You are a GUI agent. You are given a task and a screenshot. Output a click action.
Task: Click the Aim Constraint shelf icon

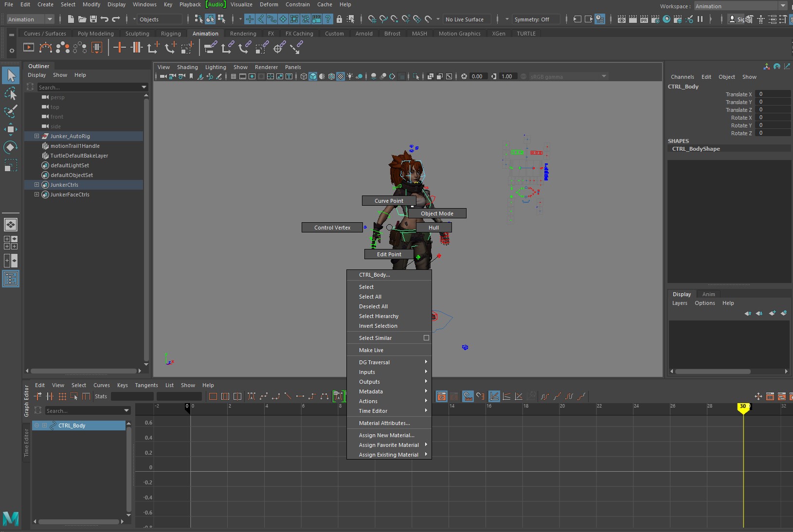click(279, 48)
